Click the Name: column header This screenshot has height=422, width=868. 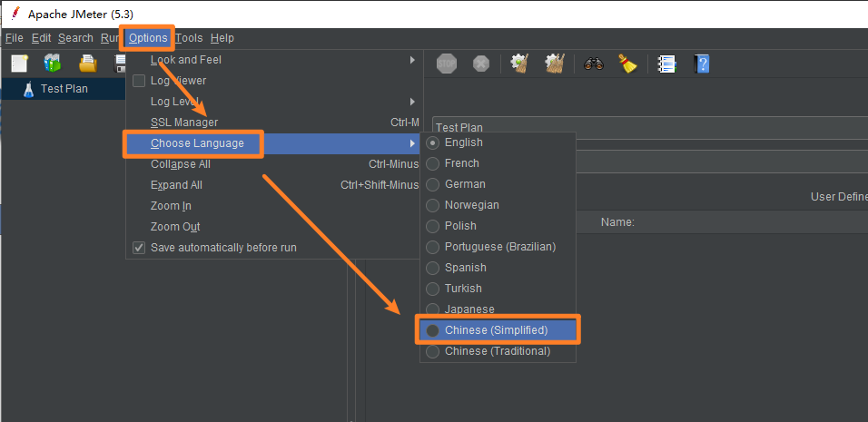[617, 222]
